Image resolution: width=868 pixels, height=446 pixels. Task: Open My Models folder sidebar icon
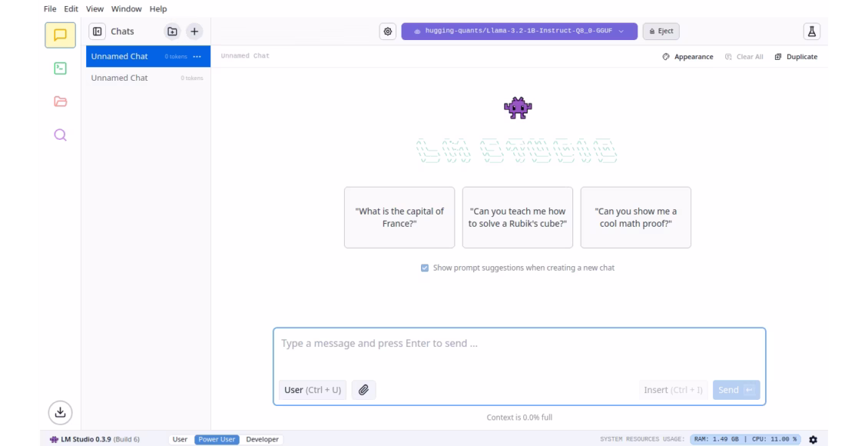(61, 102)
